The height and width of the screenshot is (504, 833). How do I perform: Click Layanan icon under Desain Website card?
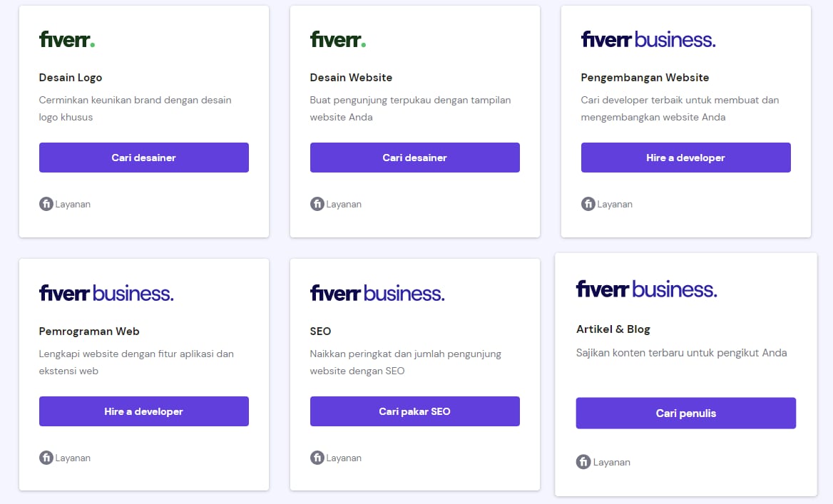tap(317, 204)
